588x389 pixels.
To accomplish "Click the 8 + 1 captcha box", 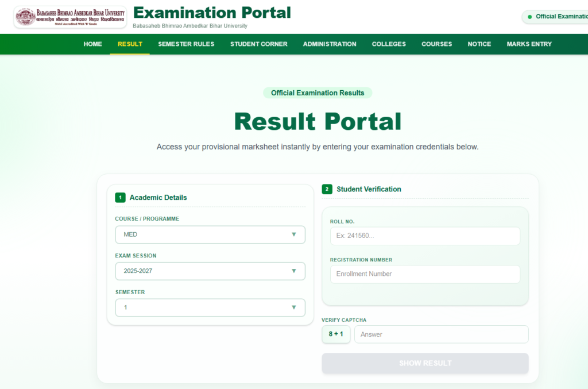I will (335, 334).
